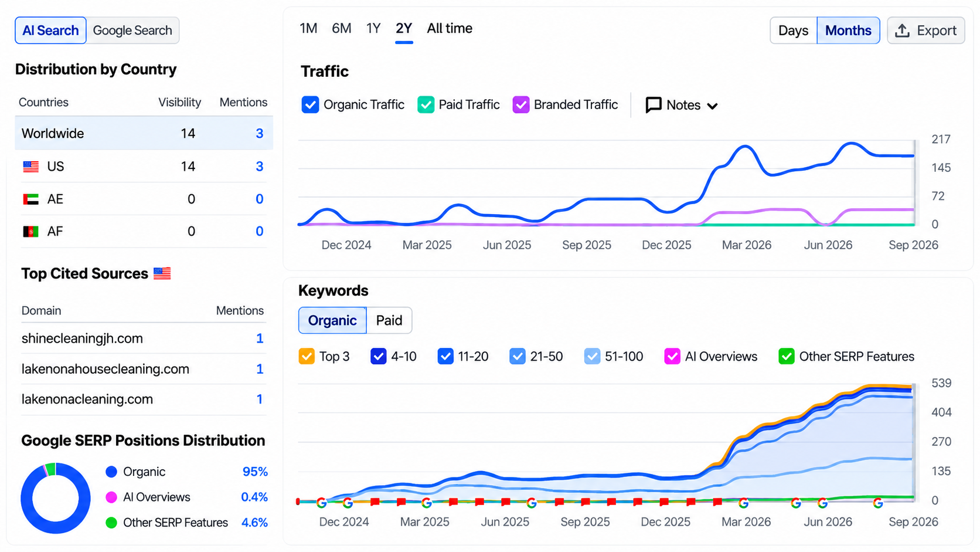Image resolution: width=980 pixels, height=552 pixels.
Task: Switch to the Google Search tab
Action: click(x=132, y=31)
